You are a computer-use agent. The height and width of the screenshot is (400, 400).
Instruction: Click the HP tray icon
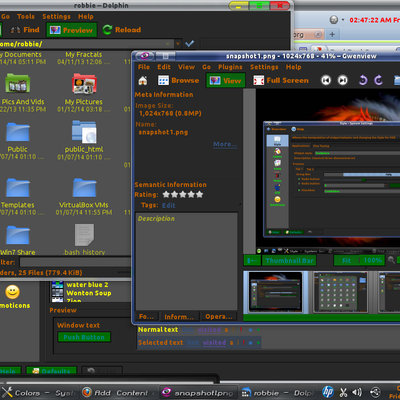(x=328, y=392)
